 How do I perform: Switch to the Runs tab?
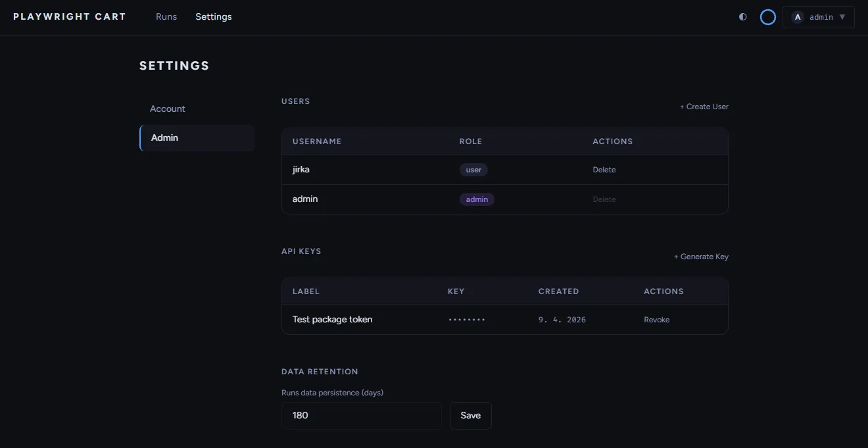pyautogui.click(x=166, y=16)
